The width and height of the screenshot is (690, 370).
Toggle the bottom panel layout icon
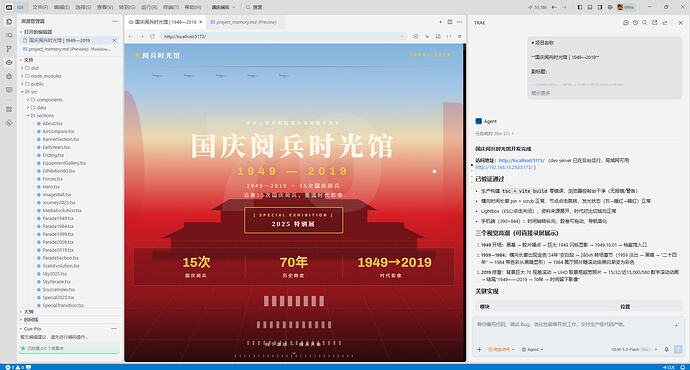tap(590, 7)
